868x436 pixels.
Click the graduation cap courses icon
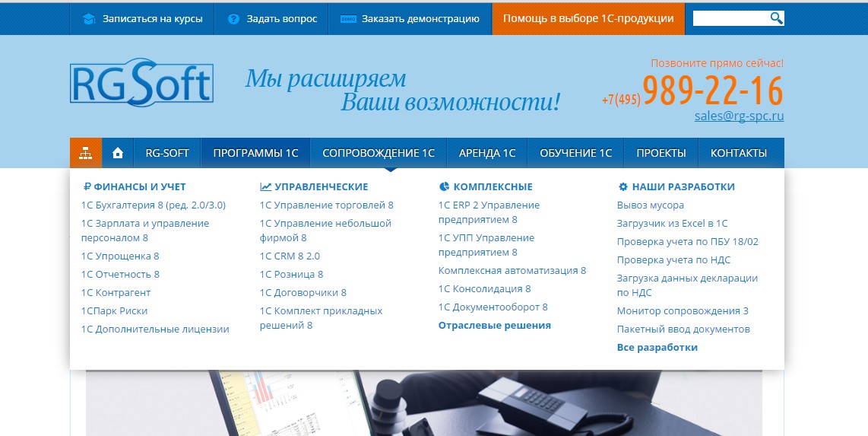pos(89,19)
